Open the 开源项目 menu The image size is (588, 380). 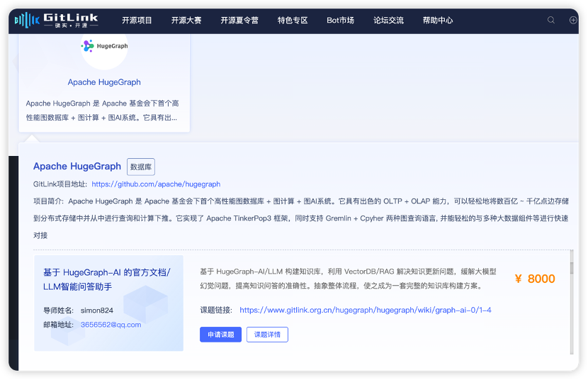tap(137, 21)
